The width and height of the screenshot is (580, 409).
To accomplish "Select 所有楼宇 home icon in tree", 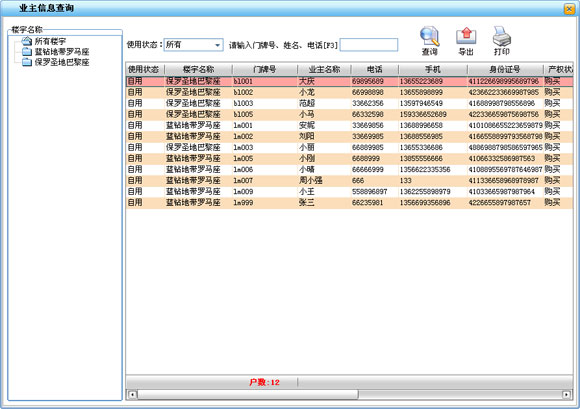I will tap(27, 41).
